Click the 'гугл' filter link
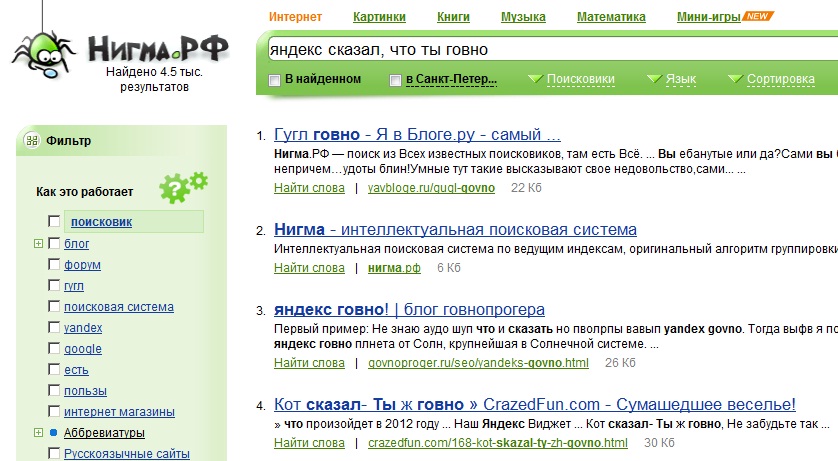This screenshot has width=838, height=461. click(74, 286)
